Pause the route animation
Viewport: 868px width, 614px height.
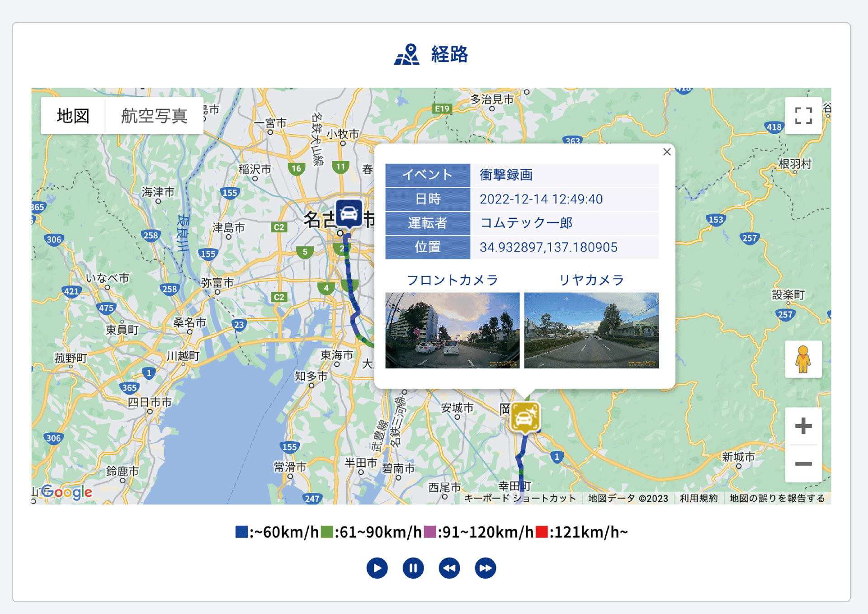pos(413,568)
